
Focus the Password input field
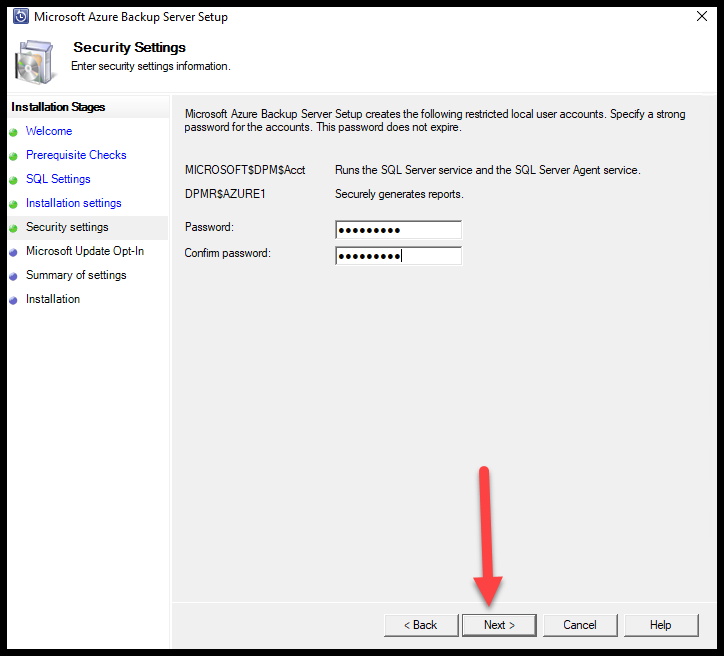pos(398,230)
